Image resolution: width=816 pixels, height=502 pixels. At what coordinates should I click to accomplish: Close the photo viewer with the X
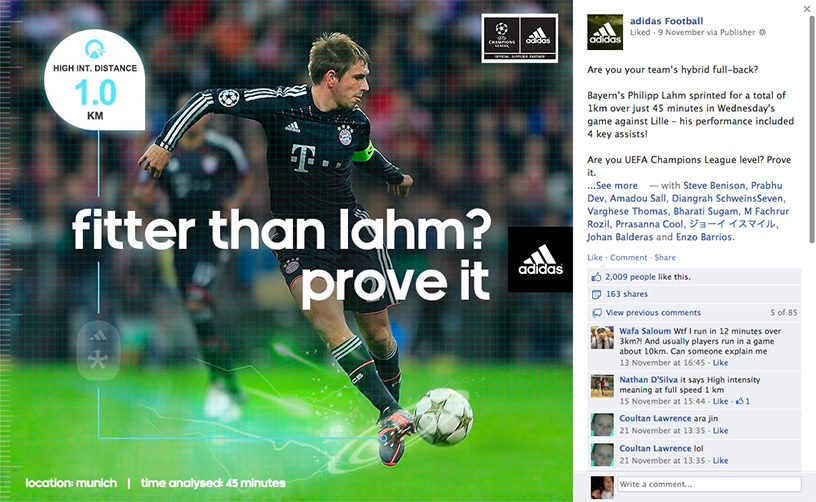pyautogui.click(x=807, y=9)
